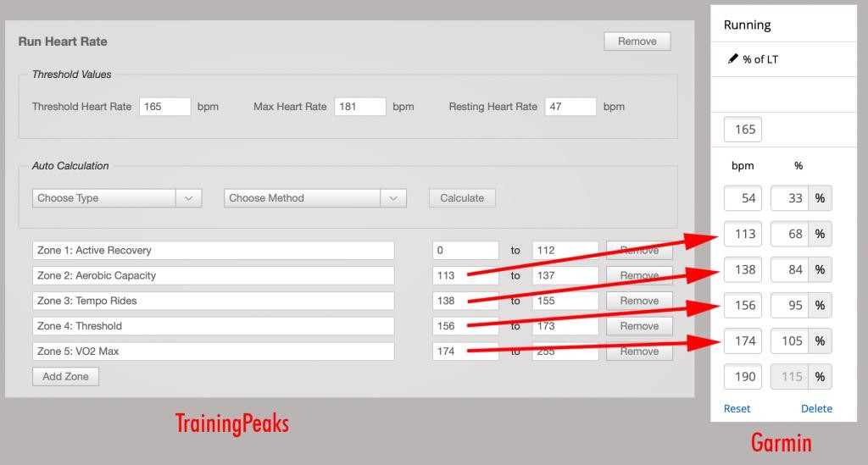Click Zone 3 upper bound field showing 155

tap(565, 301)
